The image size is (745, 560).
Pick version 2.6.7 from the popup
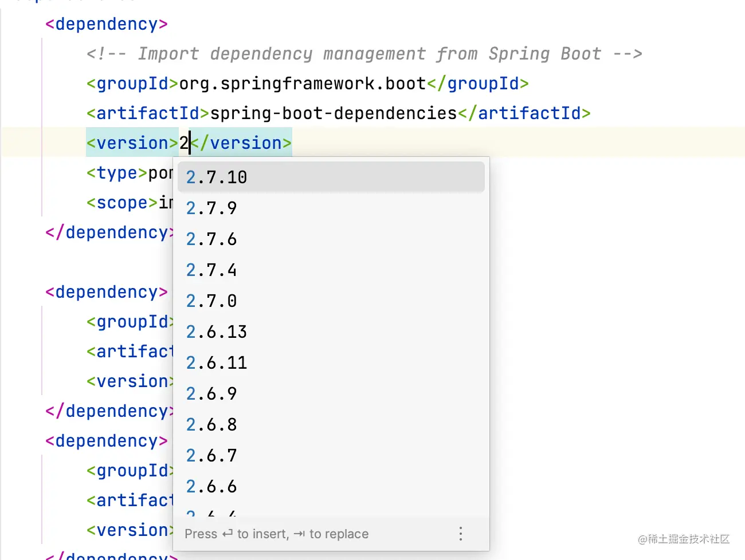331,455
